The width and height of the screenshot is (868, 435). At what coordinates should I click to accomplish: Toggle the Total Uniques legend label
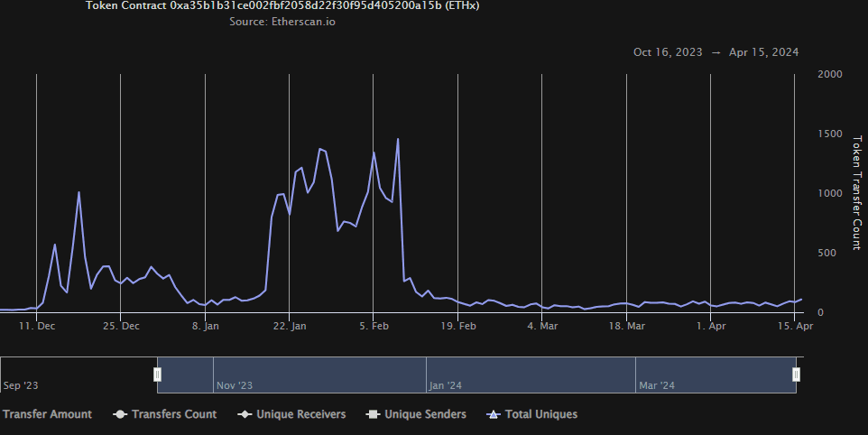[x=543, y=414]
